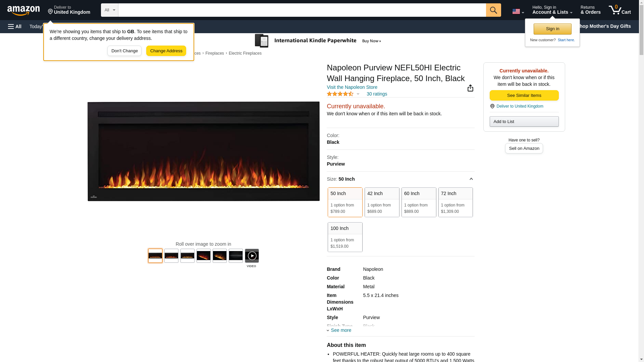The width and height of the screenshot is (644, 362).
Task: Click the share icon near product title
Action: (x=470, y=88)
